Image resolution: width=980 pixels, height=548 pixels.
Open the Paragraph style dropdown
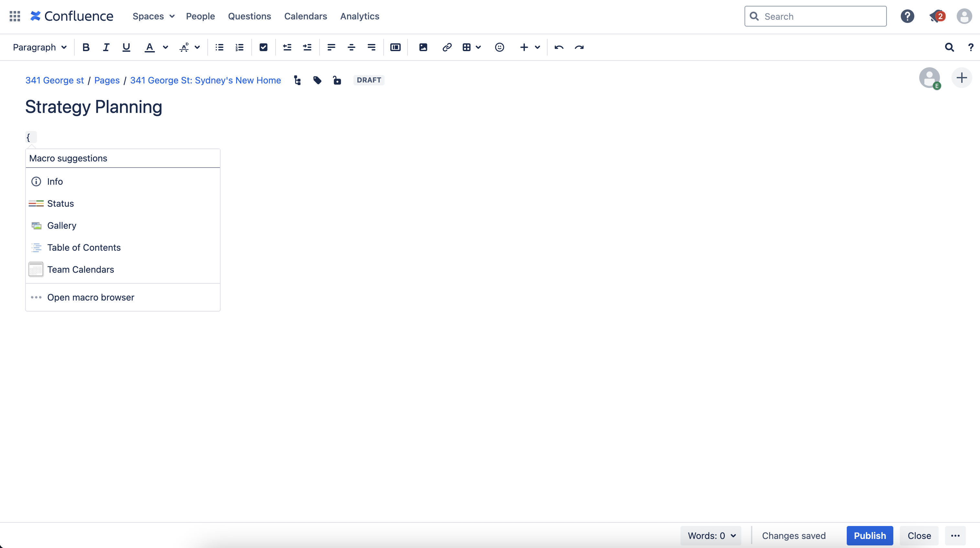pos(39,47)
